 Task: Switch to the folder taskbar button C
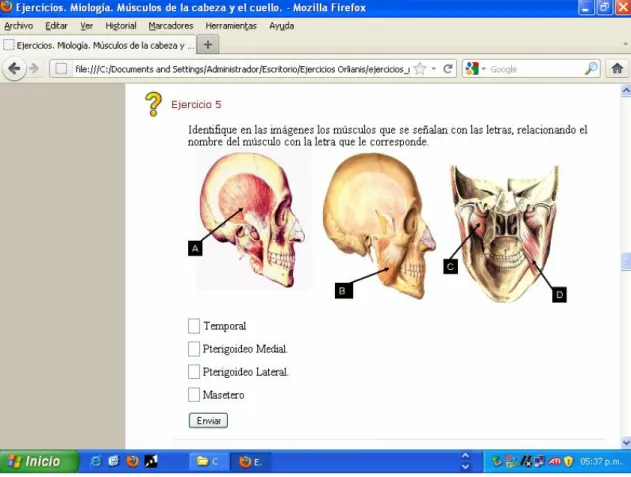point(209,462)
